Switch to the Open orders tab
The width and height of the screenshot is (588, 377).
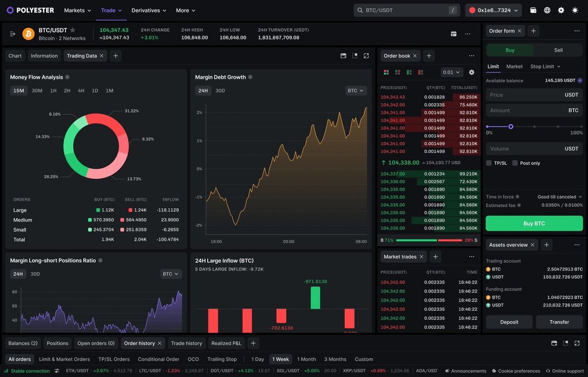(96, 343)
